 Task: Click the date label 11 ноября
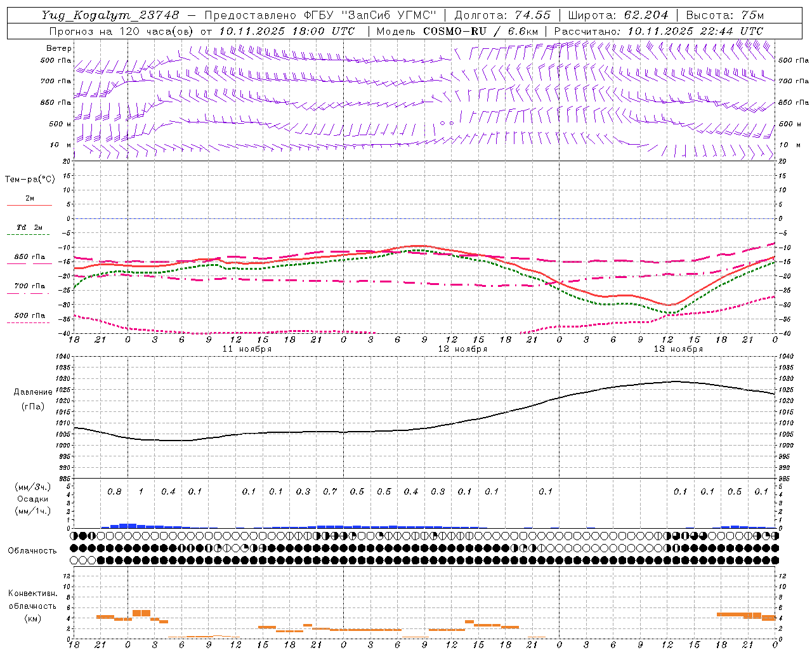(247, 349)
